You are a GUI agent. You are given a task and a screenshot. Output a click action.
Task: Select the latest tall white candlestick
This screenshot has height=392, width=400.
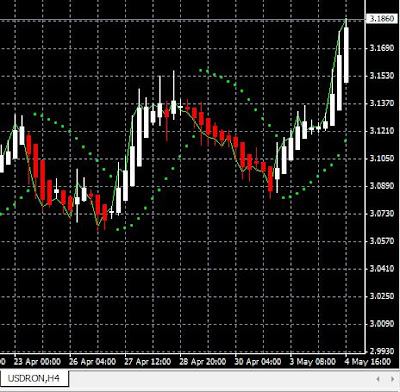pyautogui.click(x=346, y=55)
